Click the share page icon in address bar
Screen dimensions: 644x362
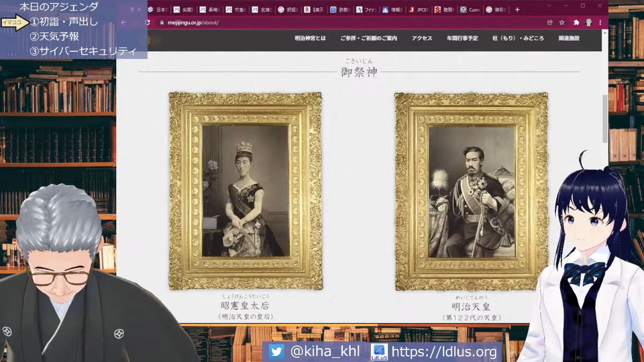549,23
